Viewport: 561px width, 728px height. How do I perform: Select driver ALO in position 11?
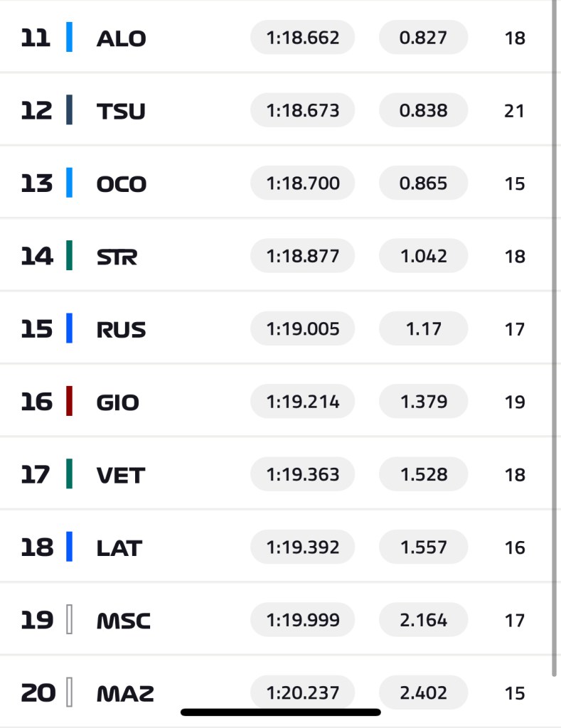click(121, 38)
